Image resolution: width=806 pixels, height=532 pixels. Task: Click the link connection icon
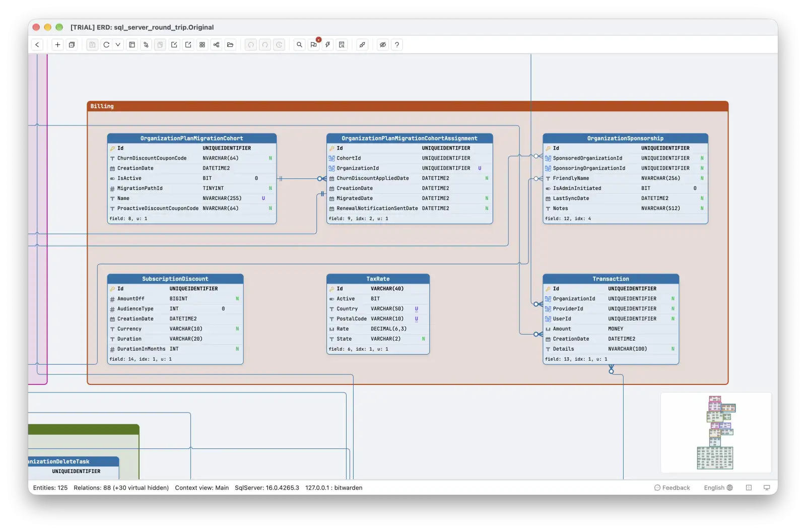click(362, 45)
